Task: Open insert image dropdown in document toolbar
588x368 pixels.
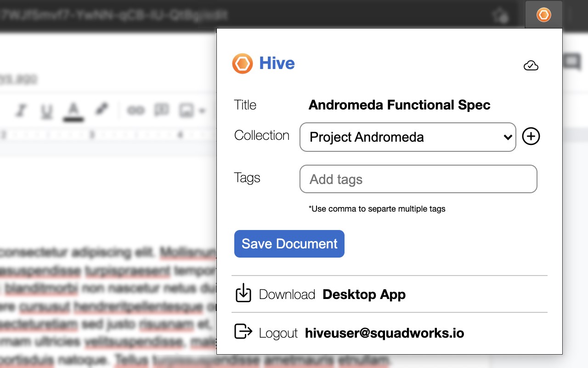Action: tap(192, 110)
